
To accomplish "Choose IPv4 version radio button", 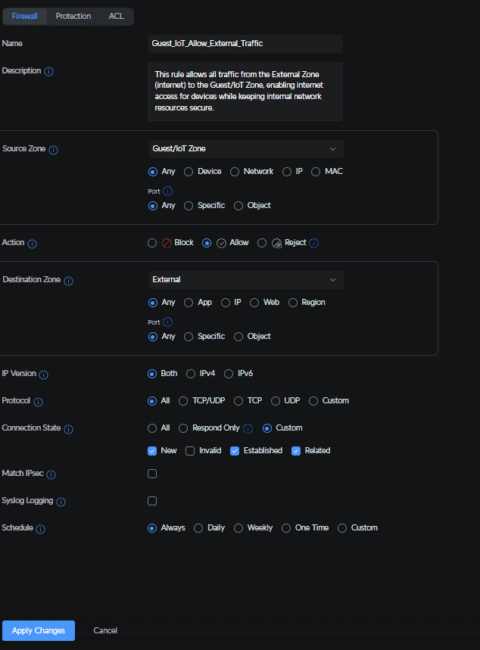I will pos(191,374).
